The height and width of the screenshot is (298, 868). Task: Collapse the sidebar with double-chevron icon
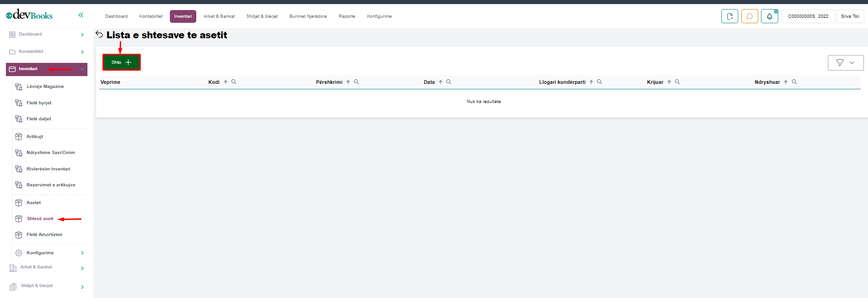click(x=81, y=15)
